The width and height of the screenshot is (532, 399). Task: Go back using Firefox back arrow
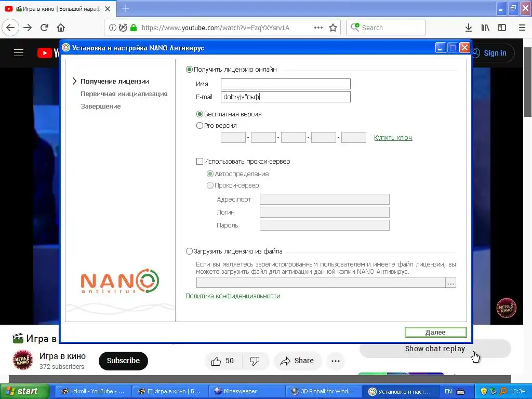pyautogui.click(x=10, y=28)
